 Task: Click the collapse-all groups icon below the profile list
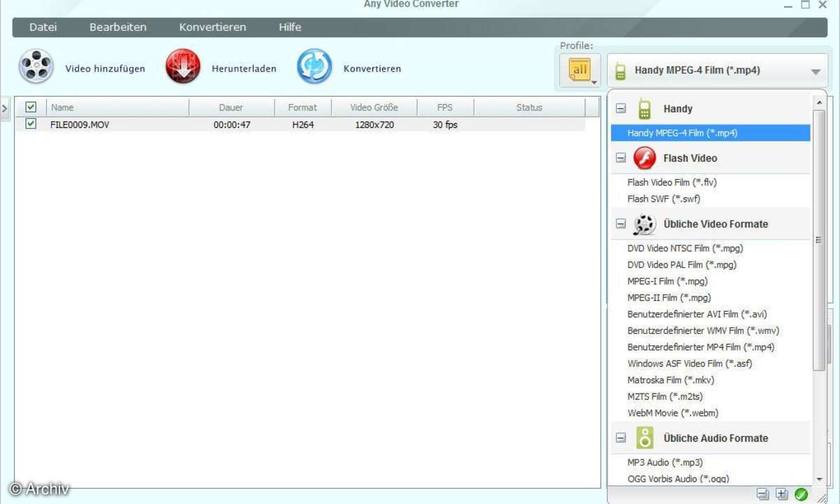pos(762,493)
